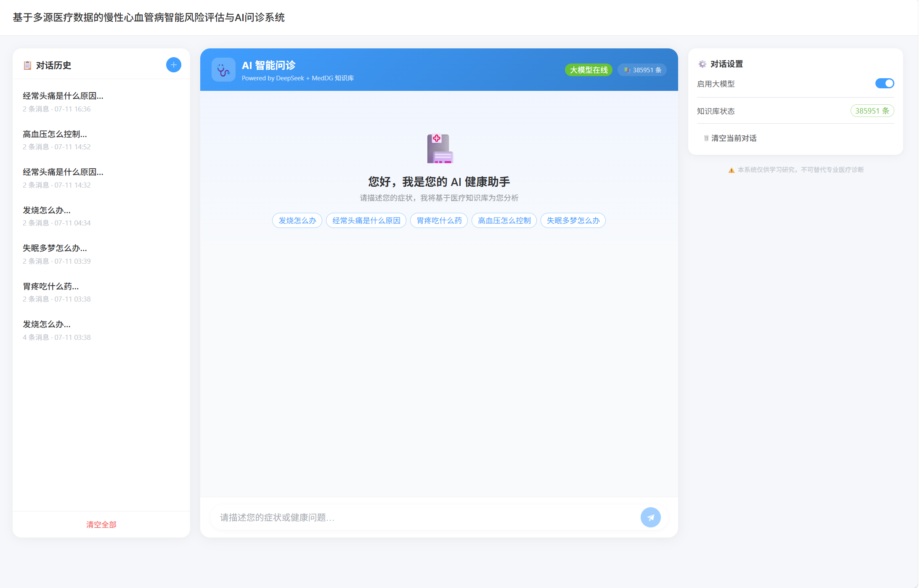Click 清空全部 to clear all history
This screenshot has height=588, width=920.
101,524
